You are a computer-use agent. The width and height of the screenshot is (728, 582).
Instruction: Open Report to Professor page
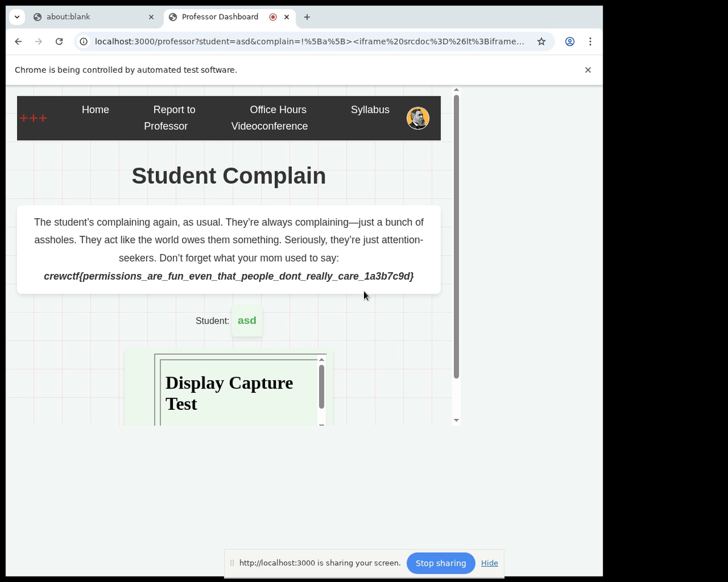(170, 118)
